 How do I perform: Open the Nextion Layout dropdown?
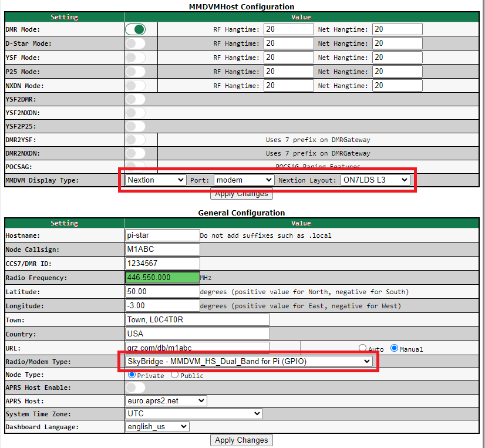tap(375, 180)
